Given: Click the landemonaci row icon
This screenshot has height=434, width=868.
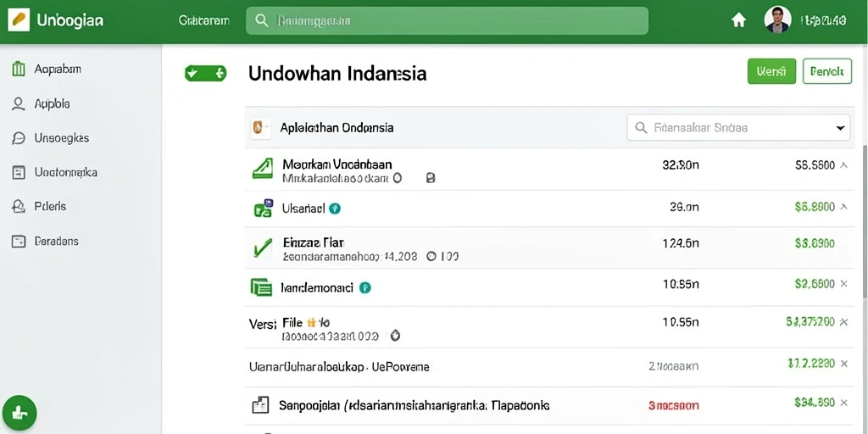Looking at the screenshot, I should click(261, 287).
